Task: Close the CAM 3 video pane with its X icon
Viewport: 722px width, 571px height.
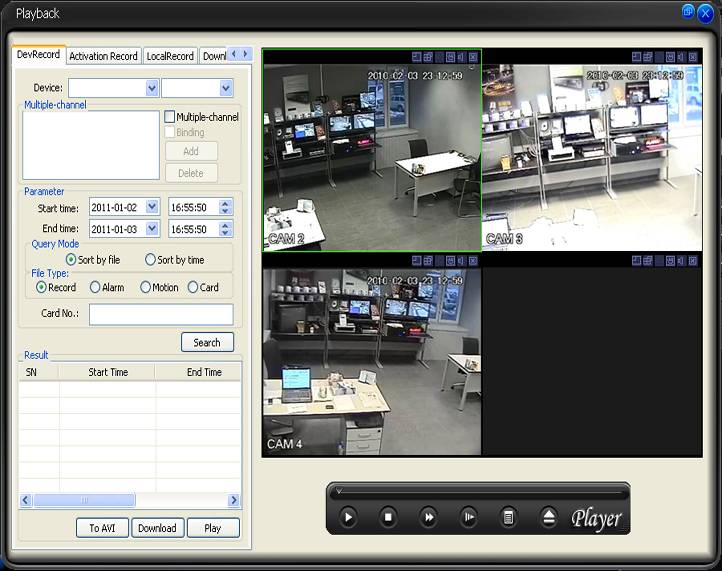Action: [693, 57]
